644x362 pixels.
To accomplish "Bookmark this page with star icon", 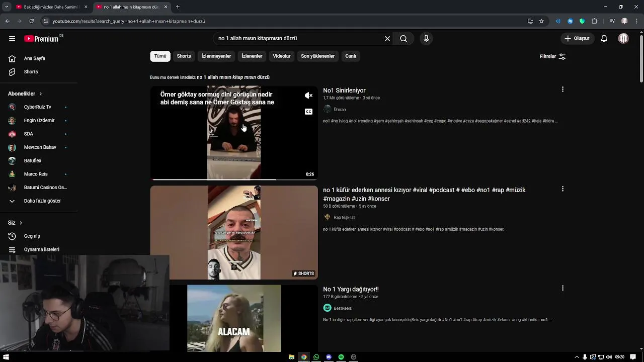I will 541,21.
